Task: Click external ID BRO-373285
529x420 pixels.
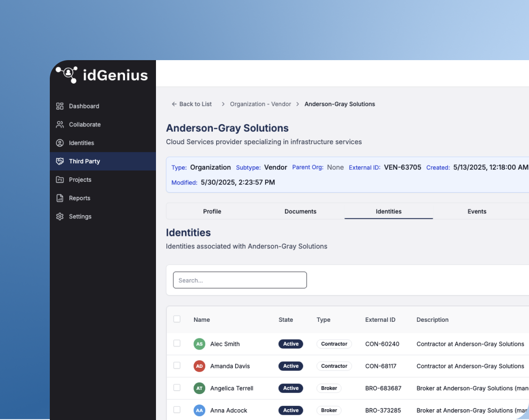Action: [x=383, y=410]
